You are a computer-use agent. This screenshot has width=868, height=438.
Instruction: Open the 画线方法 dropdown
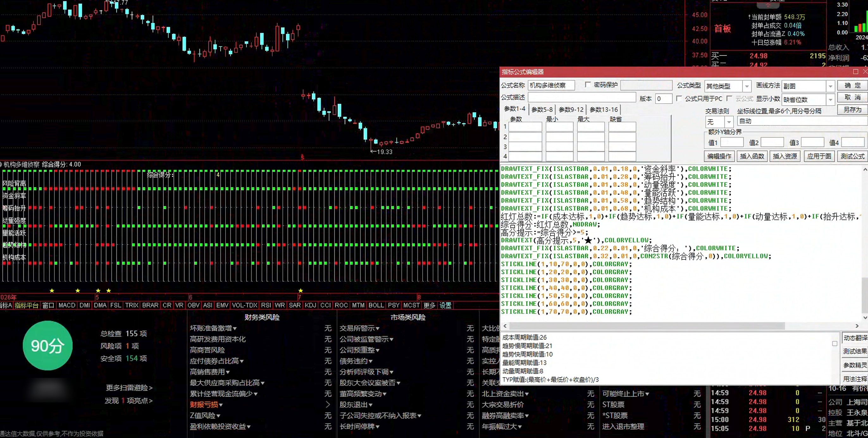(830, 86)
